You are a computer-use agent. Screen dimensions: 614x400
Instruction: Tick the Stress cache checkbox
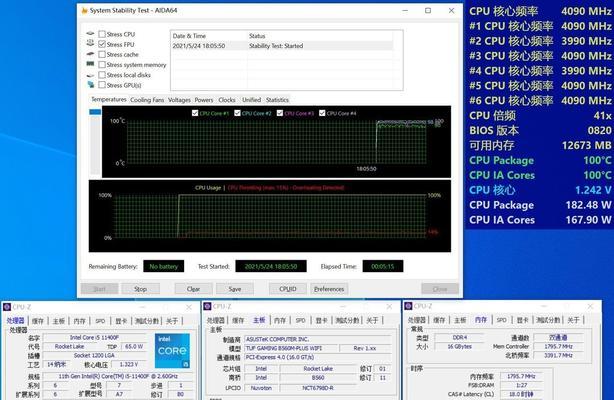tap(102, 54)
